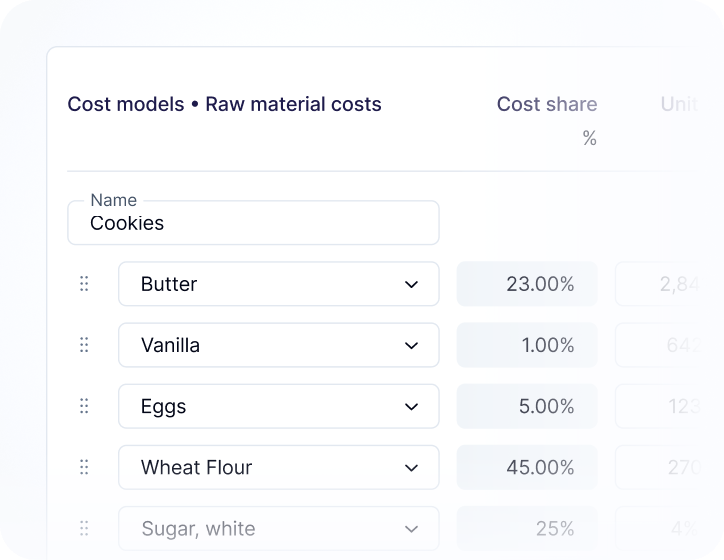Click the Cost share % column header
The image size is (724, 560).
pyautogui.click(x=547, y=105)
